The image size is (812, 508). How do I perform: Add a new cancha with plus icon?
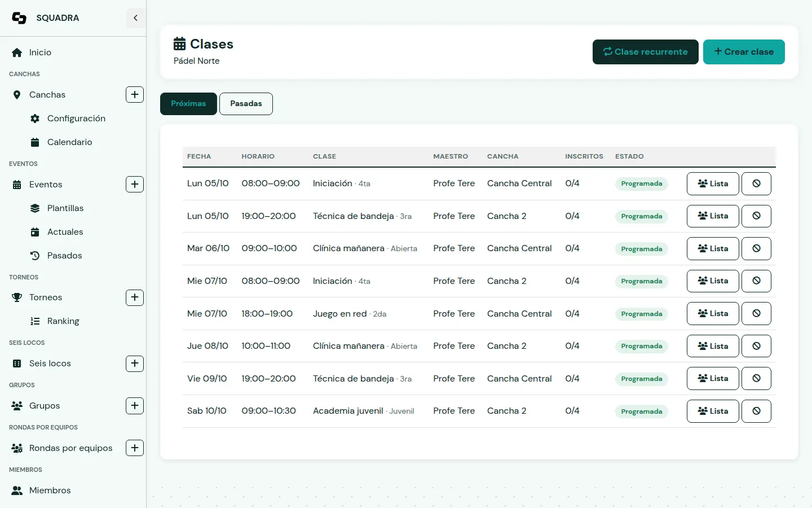pos(135,95)
